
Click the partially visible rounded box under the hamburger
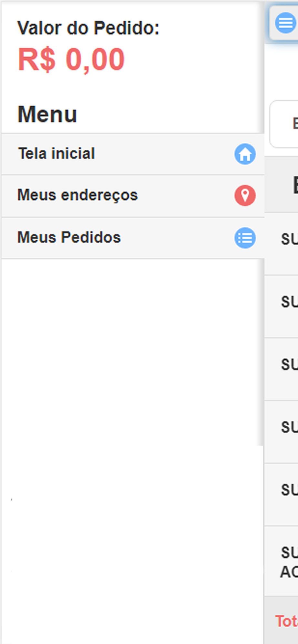point(284,124)
